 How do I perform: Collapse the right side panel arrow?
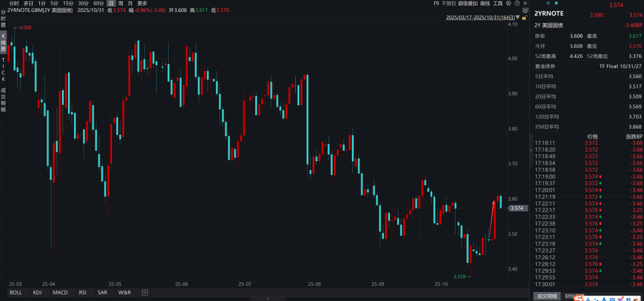(531, 151)
